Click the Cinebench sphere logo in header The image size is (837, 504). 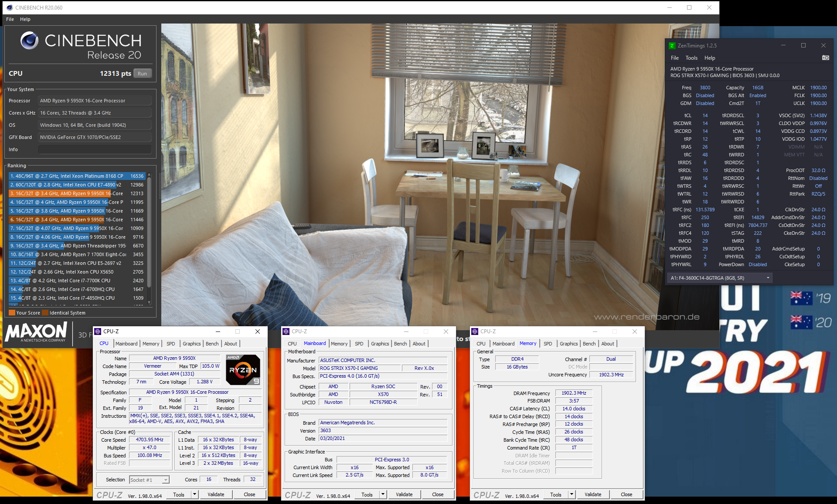[x=30, y=41]
